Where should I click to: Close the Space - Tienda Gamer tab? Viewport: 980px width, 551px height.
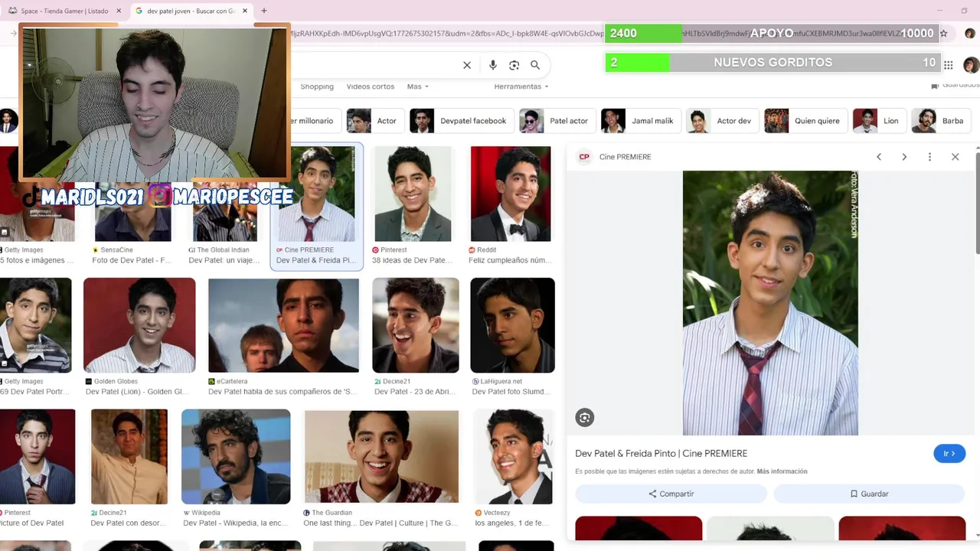coord(119,11)
